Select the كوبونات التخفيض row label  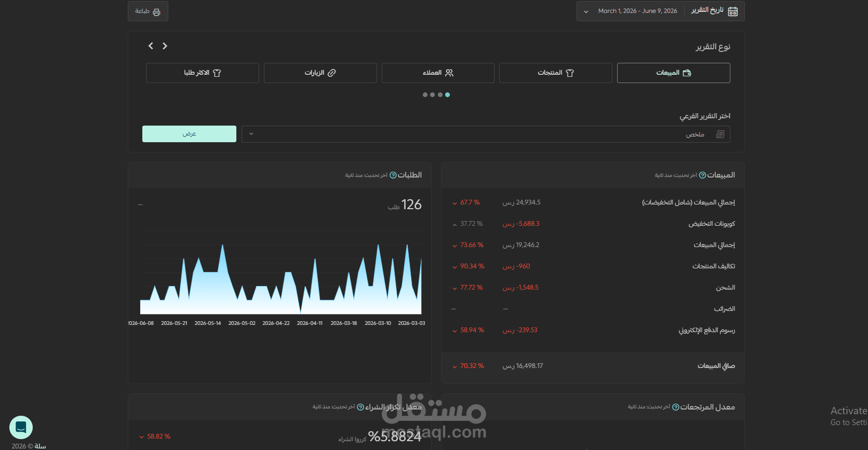point(712,224)
